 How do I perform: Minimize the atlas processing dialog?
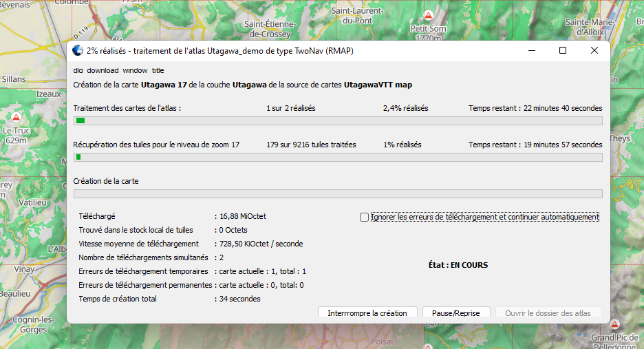point(532,50)
